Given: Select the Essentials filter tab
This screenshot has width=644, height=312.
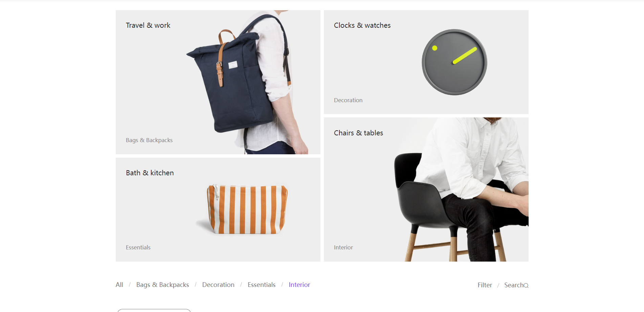Looking at the screenshot, I should (x=262, y=285).
